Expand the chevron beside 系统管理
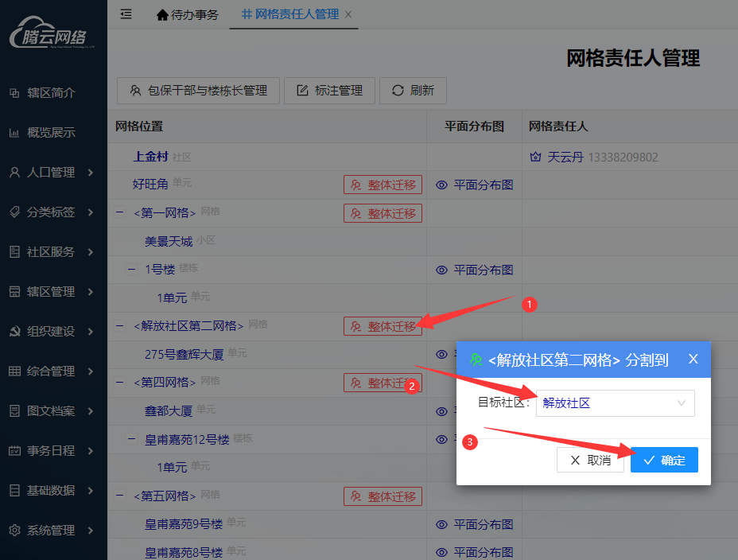738x560 pixels. click(x=91, y=531)
